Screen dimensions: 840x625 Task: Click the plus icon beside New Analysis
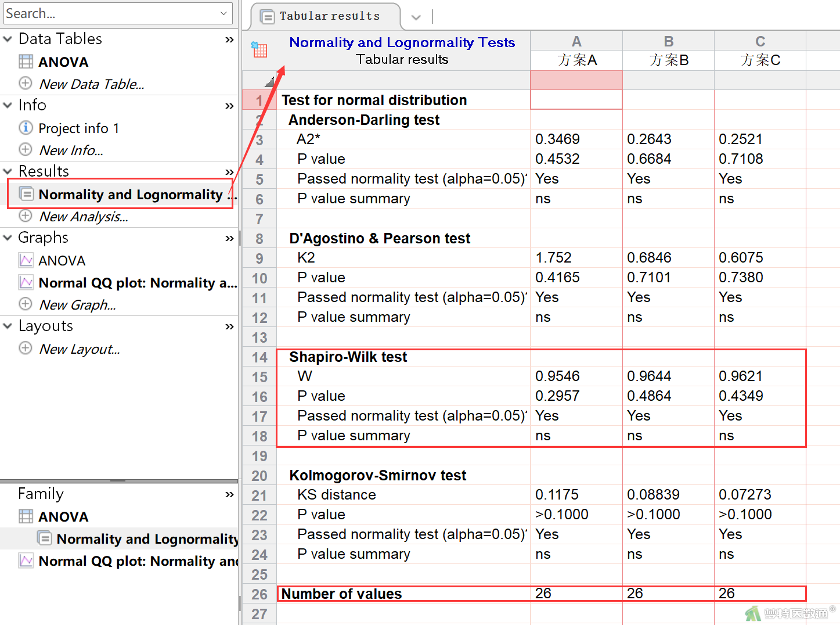pyautogui.click(x=26, y=215)
